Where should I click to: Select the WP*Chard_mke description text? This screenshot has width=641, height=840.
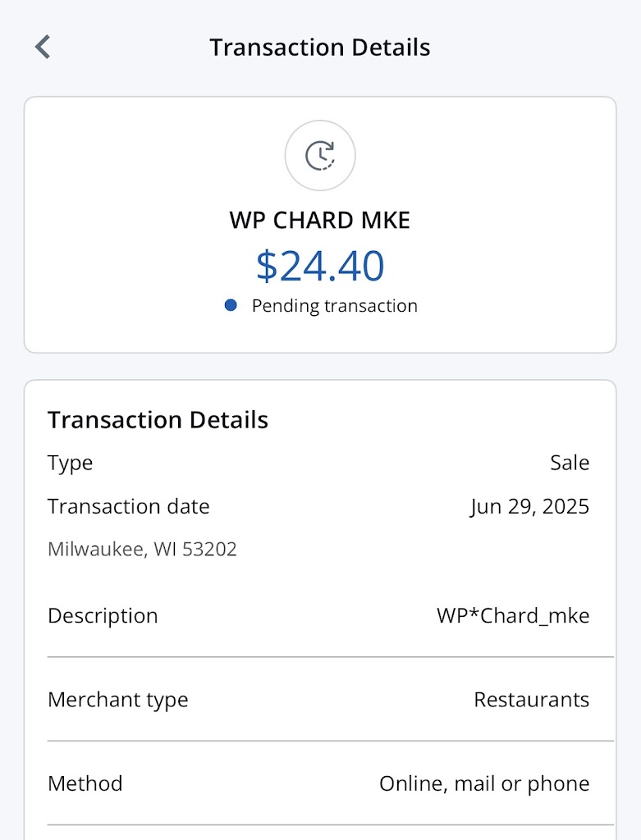coord(513,615)
